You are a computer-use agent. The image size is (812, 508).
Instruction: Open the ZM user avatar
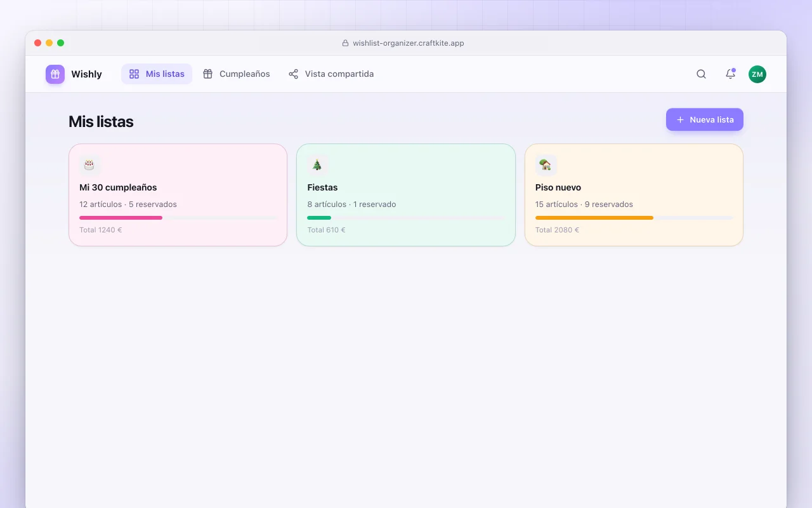point(757,74)
